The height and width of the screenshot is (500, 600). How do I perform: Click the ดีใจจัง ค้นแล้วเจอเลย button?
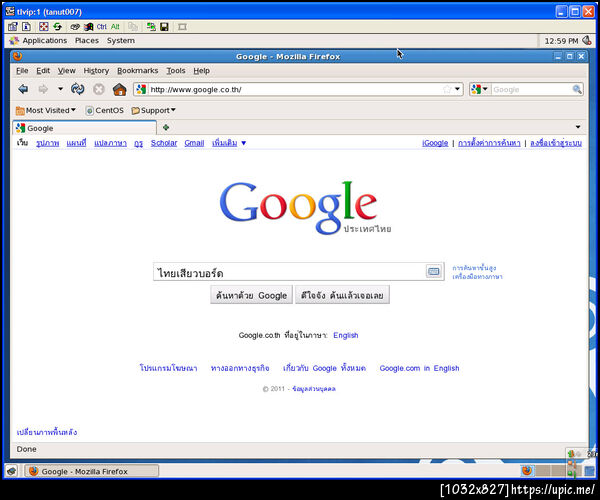coord(342,295)
